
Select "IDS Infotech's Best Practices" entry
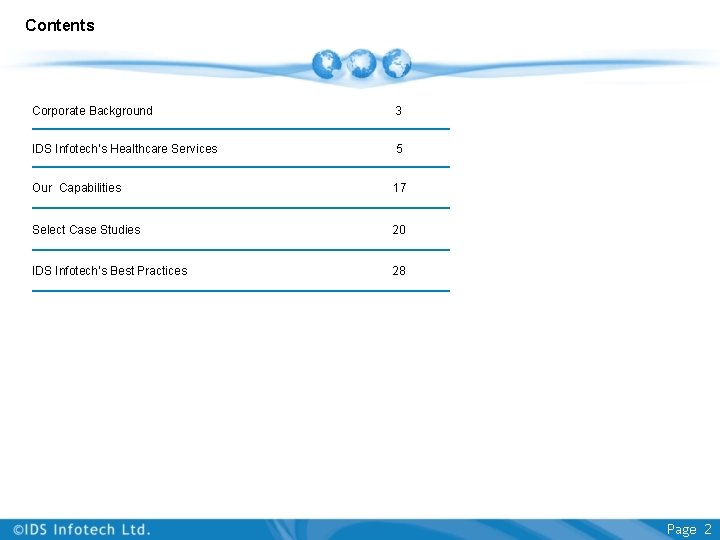click(x=110, y=271)
